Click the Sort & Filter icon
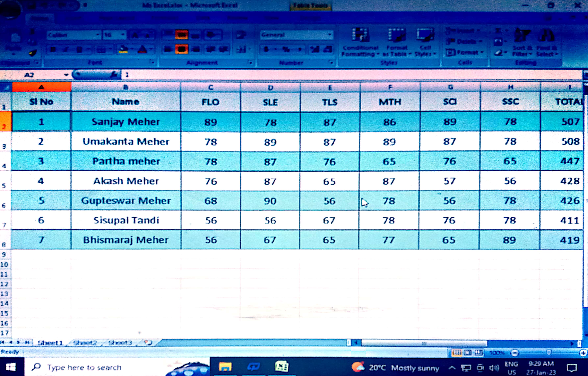The image size is (588, 376). tap(522, 36)
